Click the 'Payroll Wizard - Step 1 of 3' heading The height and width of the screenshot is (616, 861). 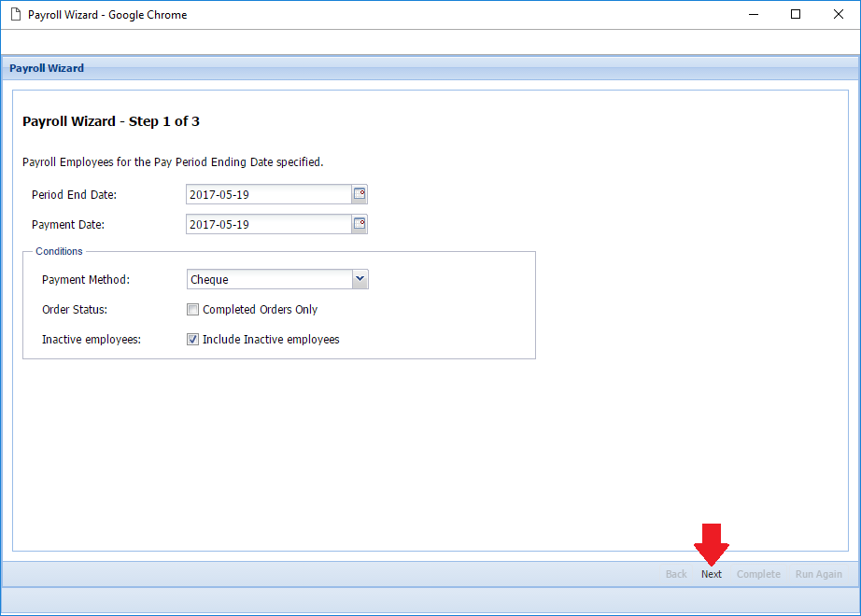(x=111, y=121)
